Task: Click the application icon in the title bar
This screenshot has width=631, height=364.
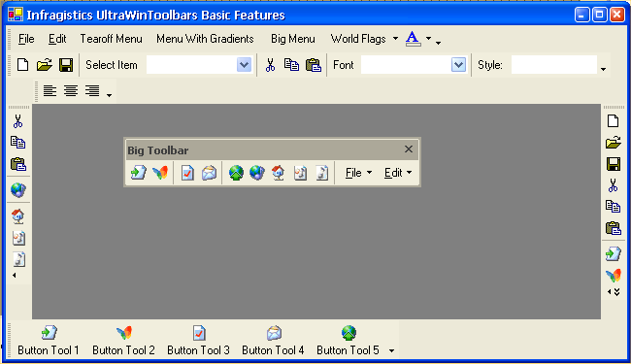Action: [16, 15]
